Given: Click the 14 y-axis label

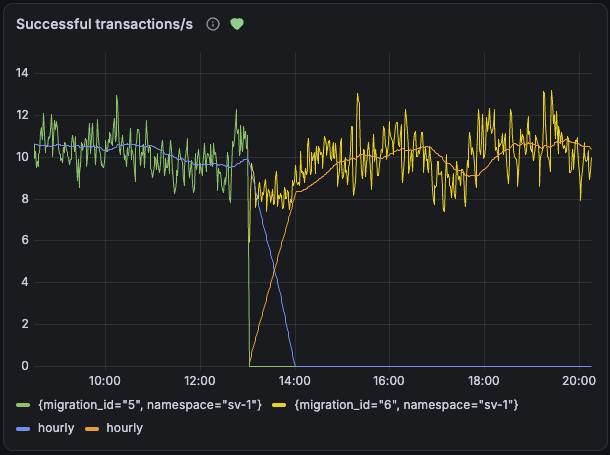Looking at the screenshot, I should pyautogui.click(x=22, y=73).
